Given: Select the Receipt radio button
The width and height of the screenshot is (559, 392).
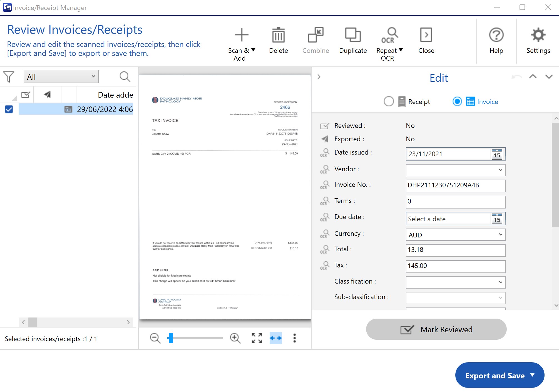Looking at the screenshot, I should 389,101.
